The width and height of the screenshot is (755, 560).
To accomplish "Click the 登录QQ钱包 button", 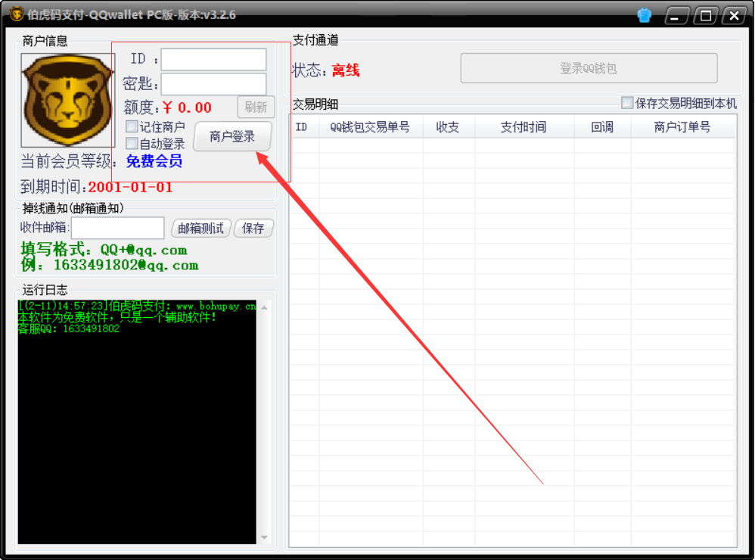I will 589,68.
